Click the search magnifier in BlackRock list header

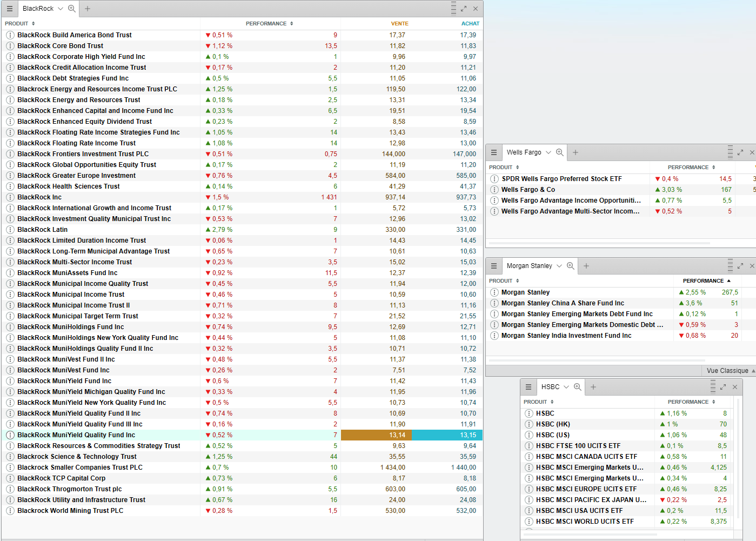coord(72,9)
